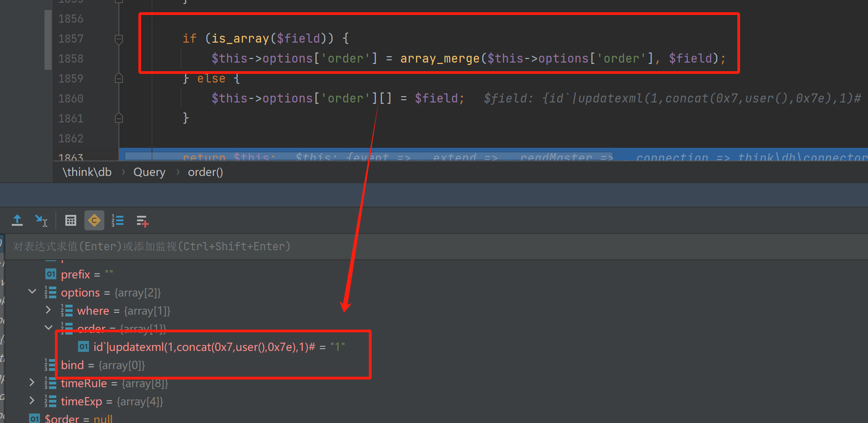Expand the timeExp array node
868x423 pixels.
click(x=32, y=401)
